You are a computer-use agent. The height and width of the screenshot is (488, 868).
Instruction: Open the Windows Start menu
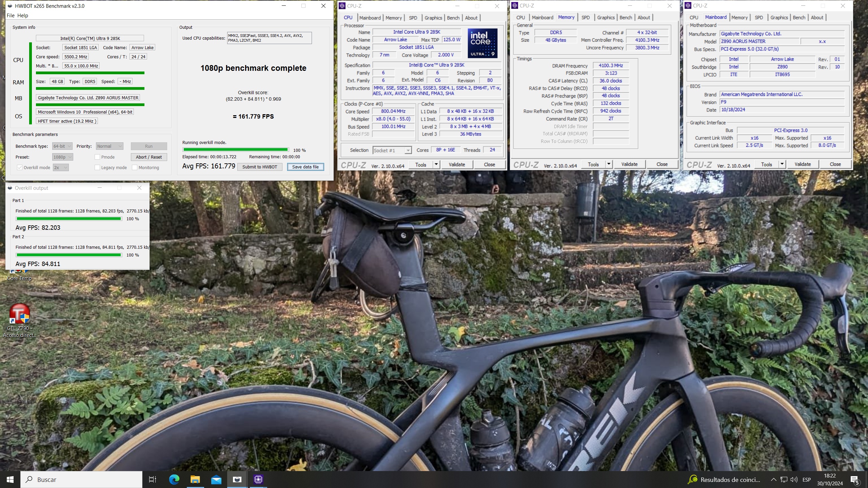[10, 479]
